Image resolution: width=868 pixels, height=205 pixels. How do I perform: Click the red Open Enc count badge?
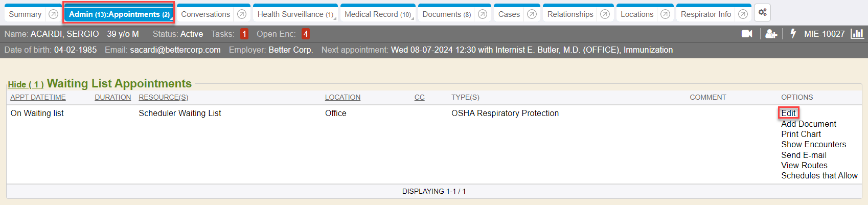pos(305,34)
